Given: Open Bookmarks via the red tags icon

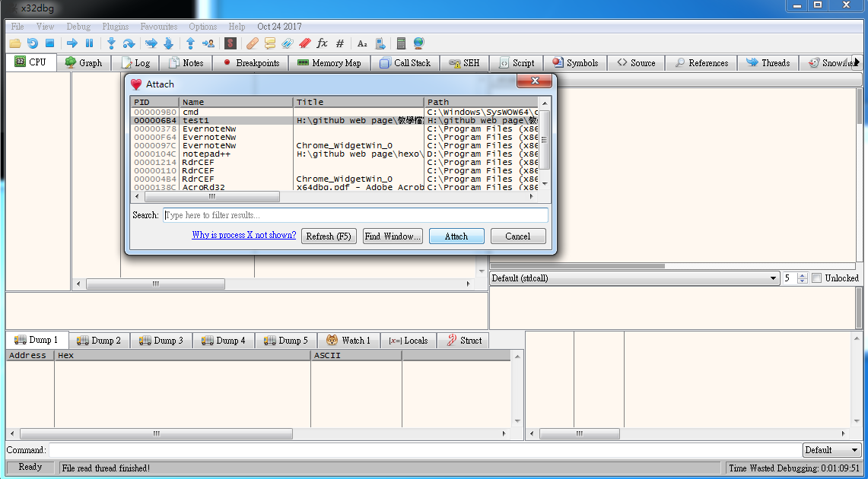Looking at the screenshot, I should pyautogui.click(x=304, y=43).
